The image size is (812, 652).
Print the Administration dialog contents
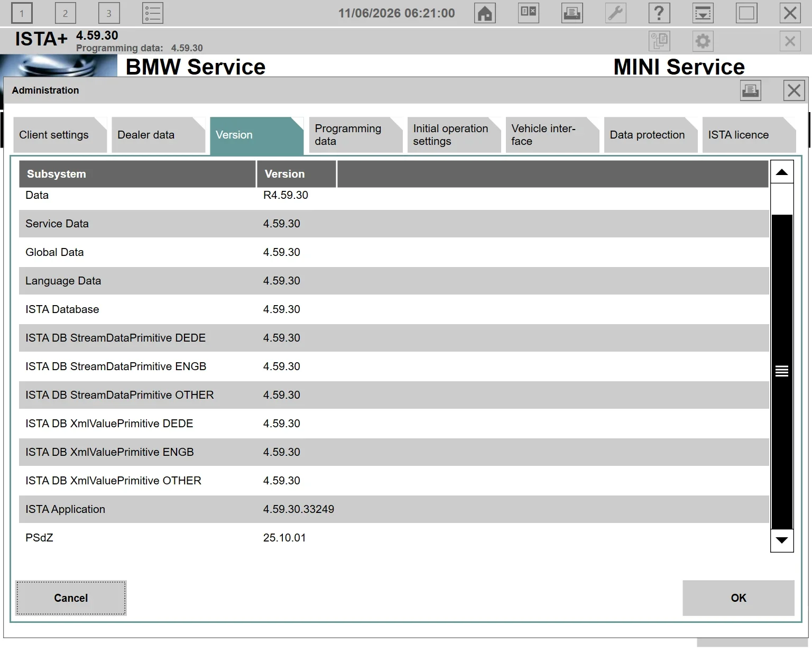(x=750, y=91)
